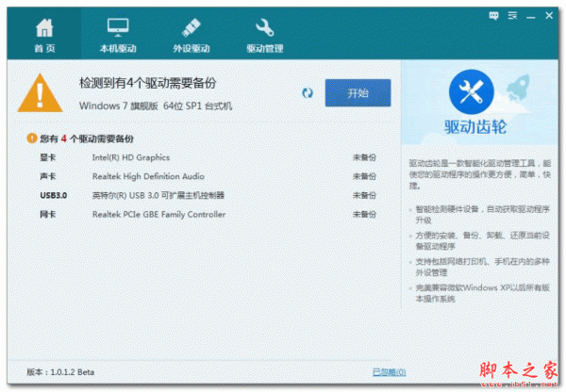Click the 版本: 1.0.1.2 Beta text
This screenshot has height=392, width=566.
coord(60,372)
